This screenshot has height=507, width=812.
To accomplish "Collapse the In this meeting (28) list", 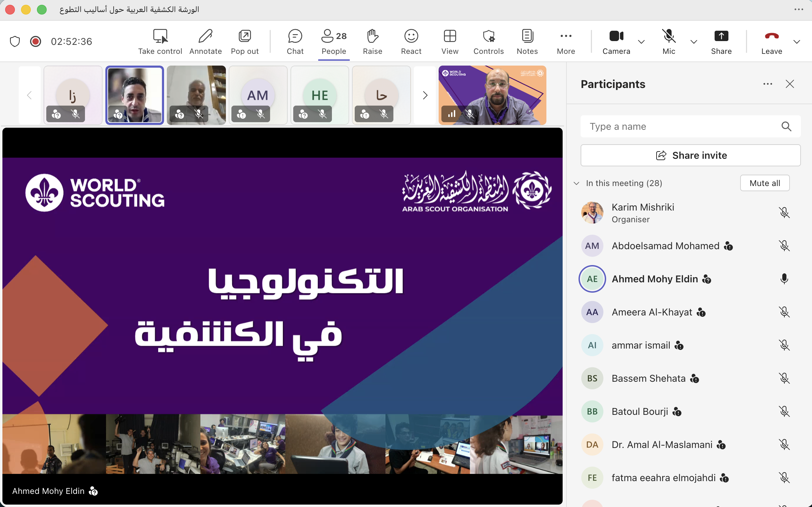I will pos(576,183).
